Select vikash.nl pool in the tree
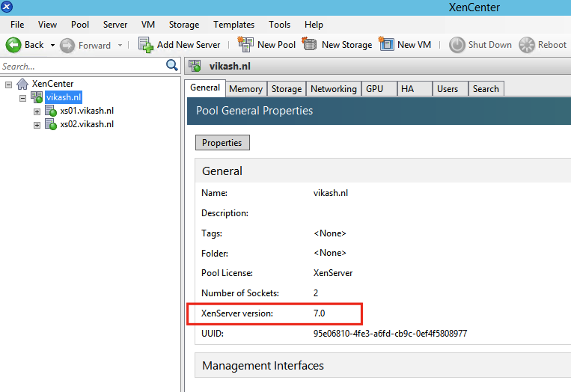 (64, 97)
